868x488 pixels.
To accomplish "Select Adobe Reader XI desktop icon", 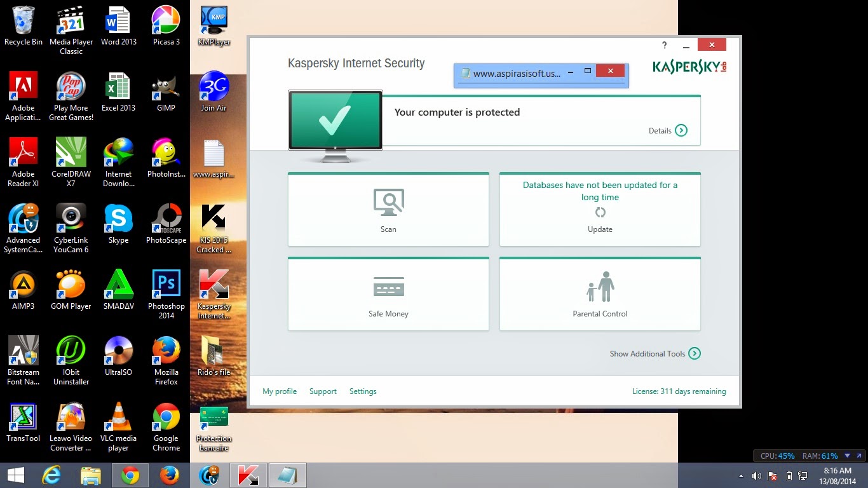I will click(24, 162).
